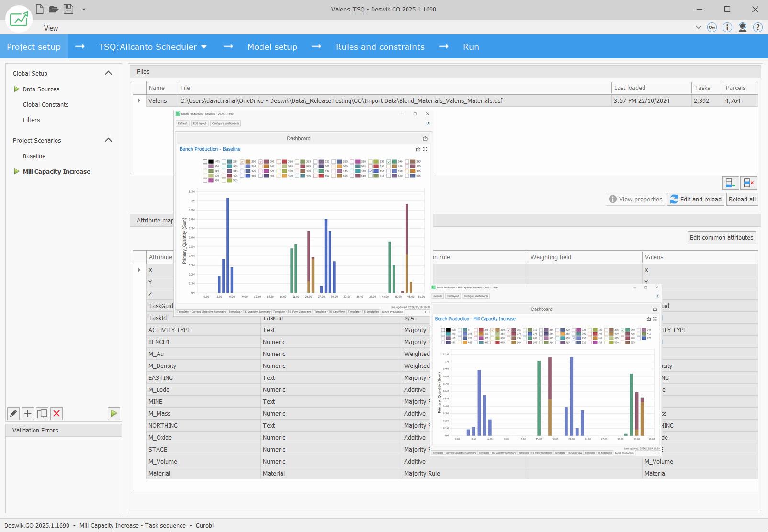Click the save disk icon in title bar
Viewport: 768px width, 532px height.
[68, 9]
